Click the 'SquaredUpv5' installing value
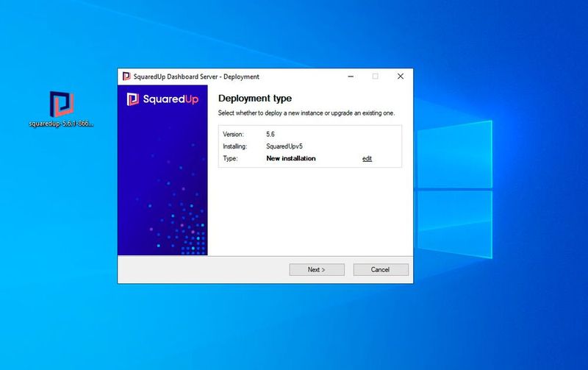The height and width of the screenshot is (370, 588). 284,146
